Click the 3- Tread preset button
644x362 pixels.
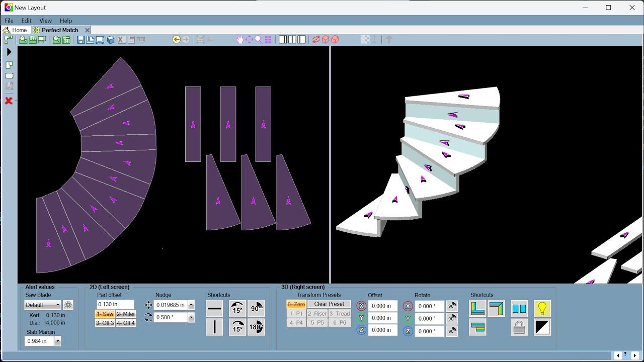pyautogui.click(x=340, y=314)
